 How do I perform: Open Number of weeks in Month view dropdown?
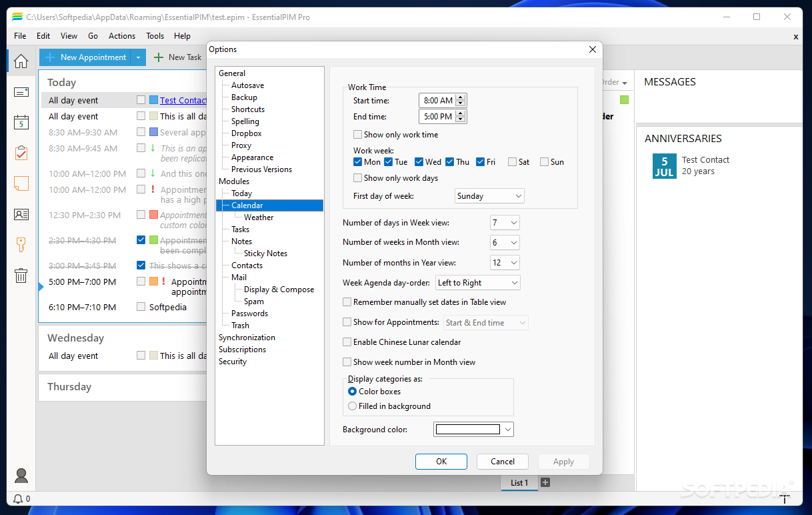[505, 243]
